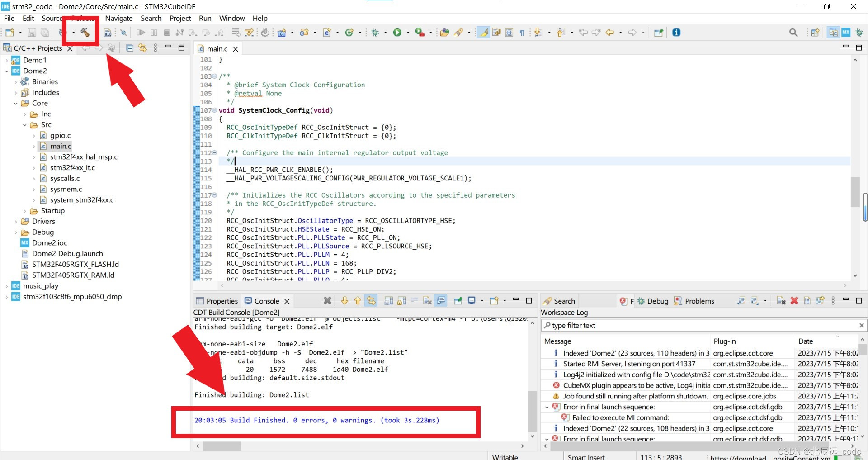Switch to the Properties tab

coord(217,301)
